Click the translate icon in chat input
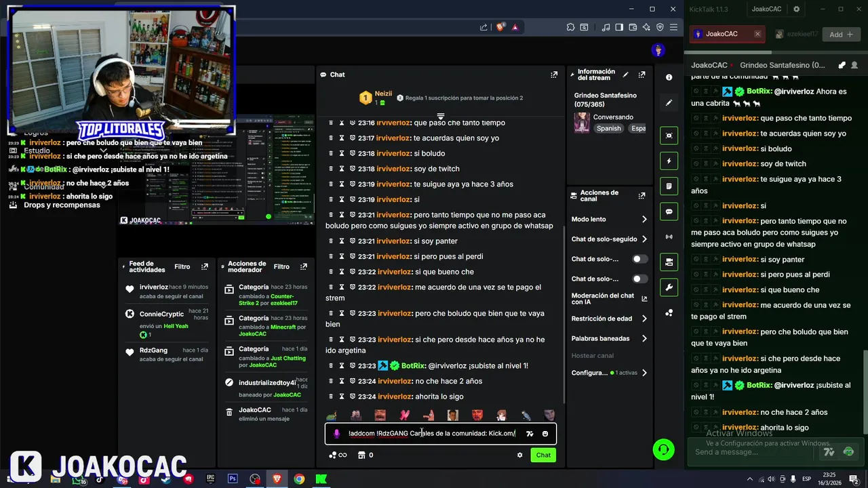This screenshot has width=868, height=488. click(530, 434)
